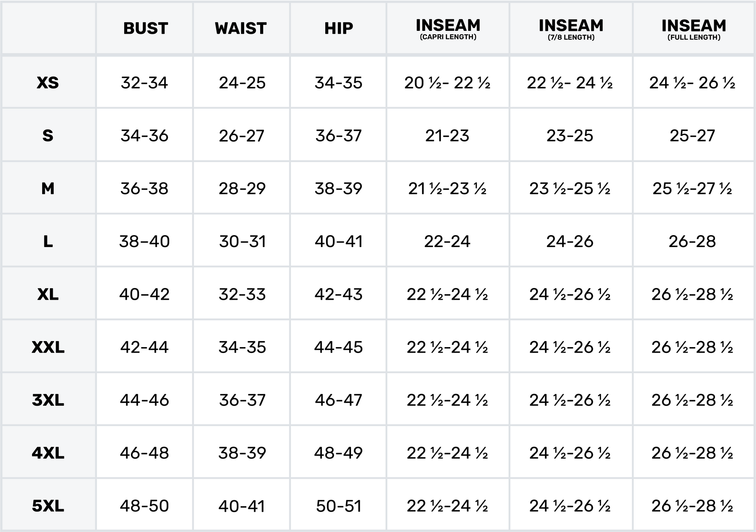Select the M size row label

coord(48,188)
